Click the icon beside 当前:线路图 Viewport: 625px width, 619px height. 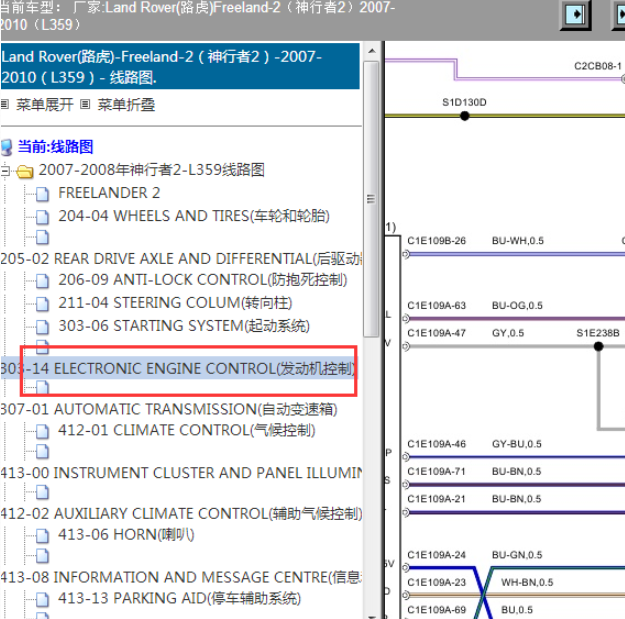tap(7, 147)
